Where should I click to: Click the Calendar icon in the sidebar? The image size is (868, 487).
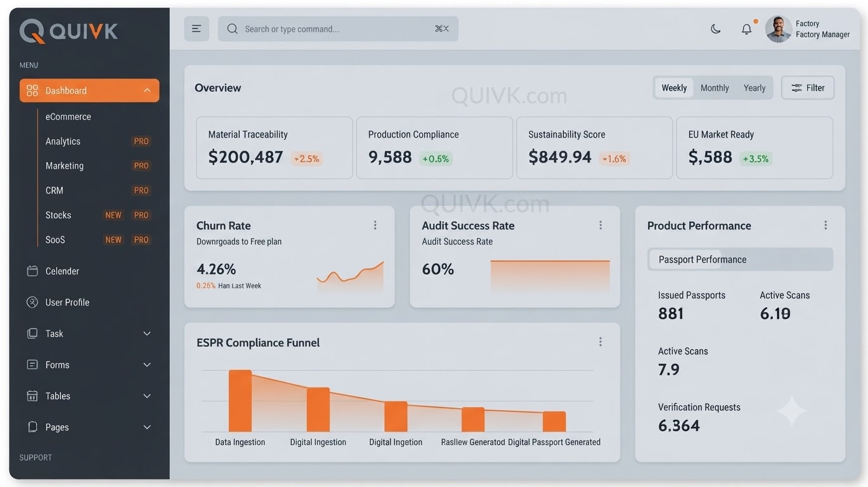(x=32, y=271)
